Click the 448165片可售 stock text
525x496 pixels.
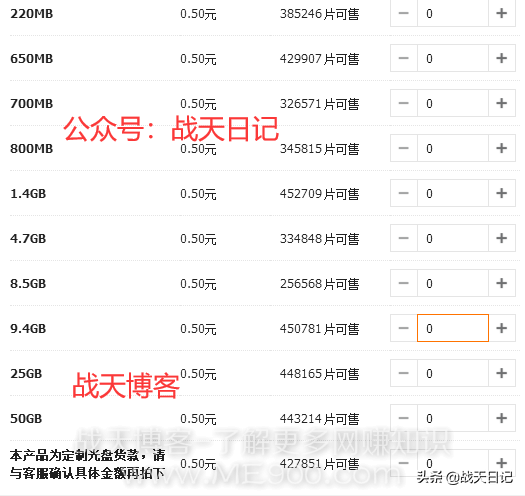pos(319,373)
